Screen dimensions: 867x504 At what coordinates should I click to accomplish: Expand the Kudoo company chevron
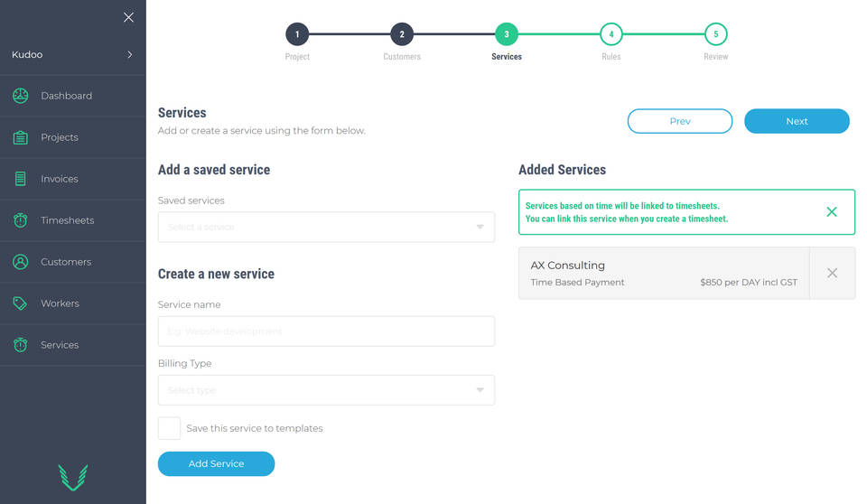tap(130, 55)
